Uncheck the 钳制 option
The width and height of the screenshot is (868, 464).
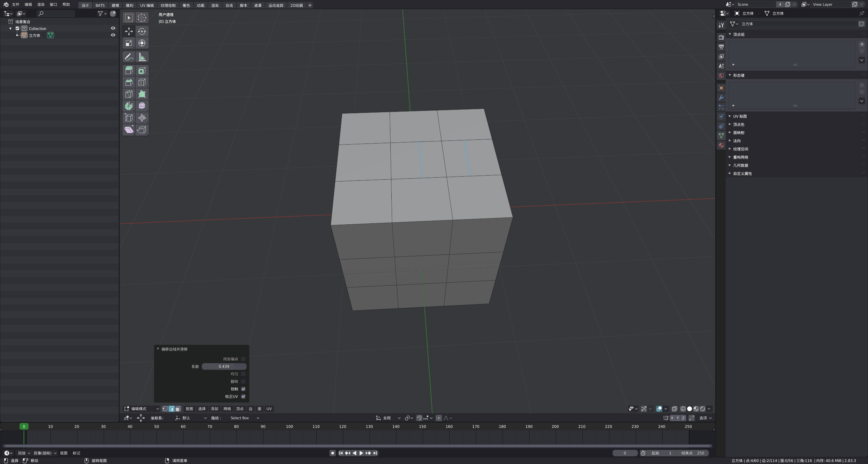pos(243,389)
